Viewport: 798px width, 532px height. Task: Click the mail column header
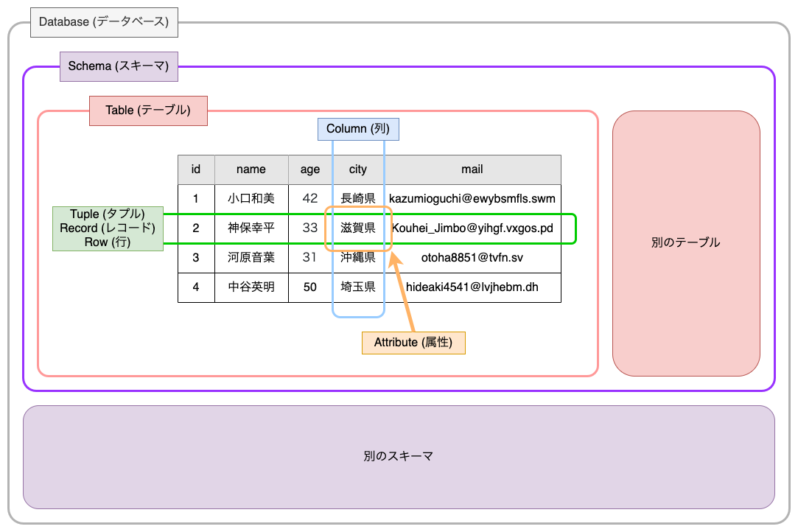tap(472, 169)
